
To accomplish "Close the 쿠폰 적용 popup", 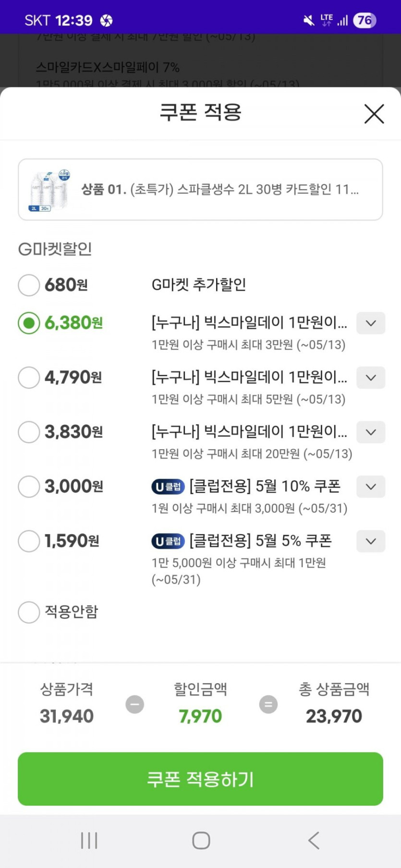I will [374, 114].
